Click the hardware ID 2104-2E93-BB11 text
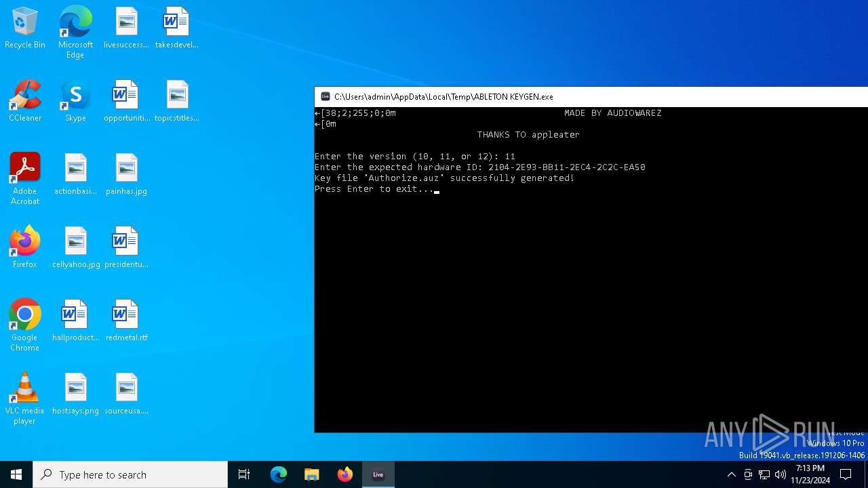Viewport: 868px width, 488px height. click(x=567, y=167)
